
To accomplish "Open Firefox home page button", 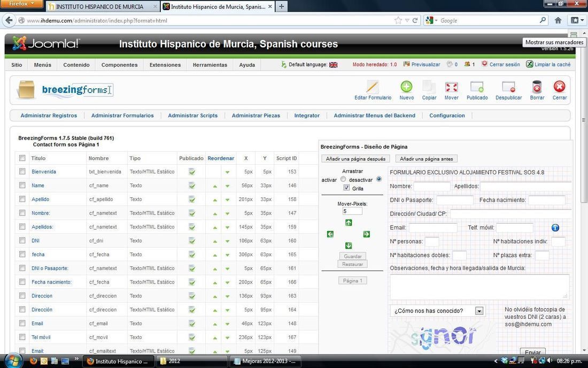I will [558, 20].
